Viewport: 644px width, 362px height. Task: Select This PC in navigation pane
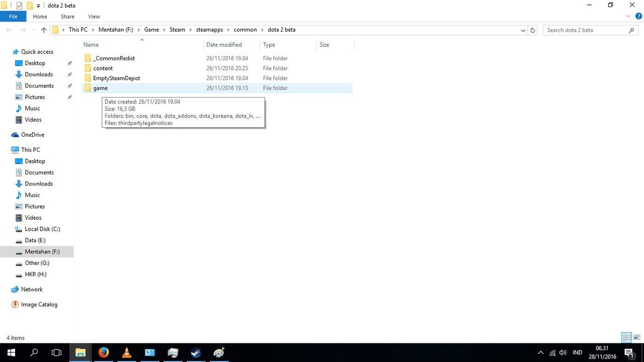(30, 150)
